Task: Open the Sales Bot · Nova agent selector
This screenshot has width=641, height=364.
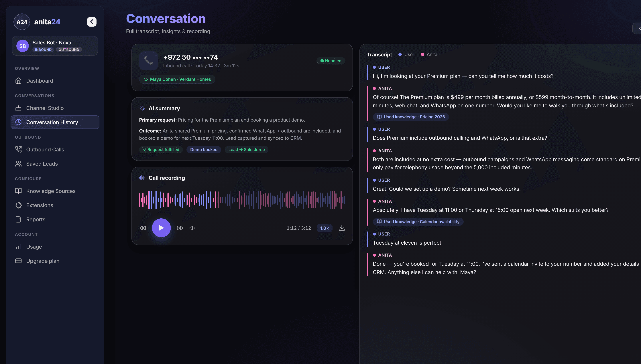Action: tap(55, 46)
